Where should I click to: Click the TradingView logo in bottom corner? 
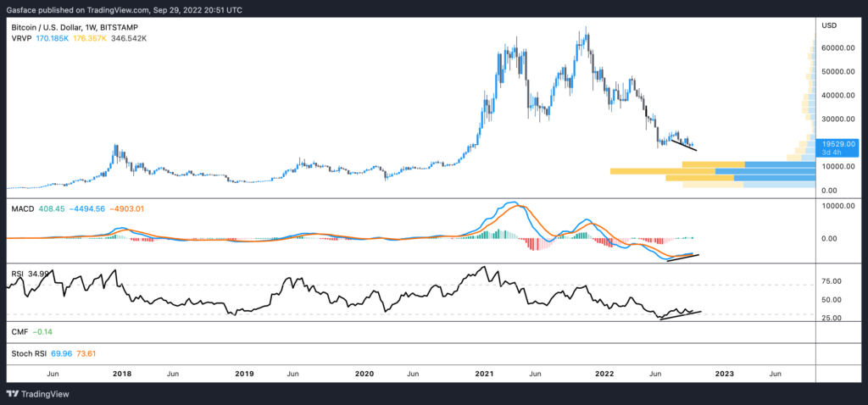tap(39, 393)
